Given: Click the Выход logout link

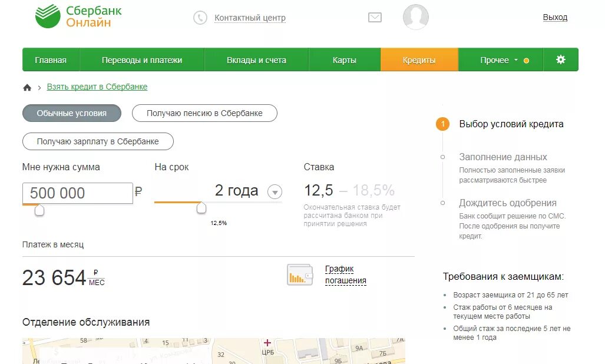Looking at the screenshot, I should [x=555, y=17].
